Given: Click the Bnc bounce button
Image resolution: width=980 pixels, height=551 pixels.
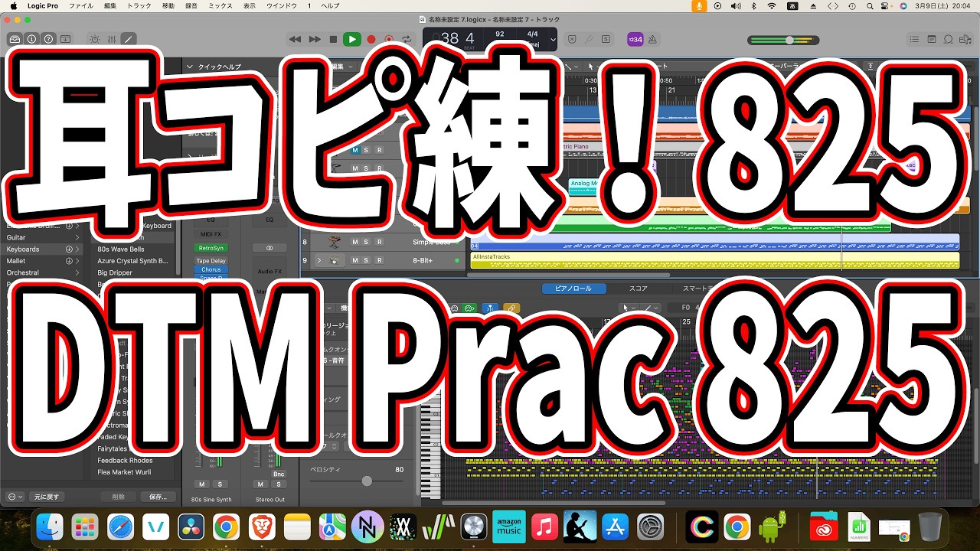Looking at the screenshot, I should [279, 474].
